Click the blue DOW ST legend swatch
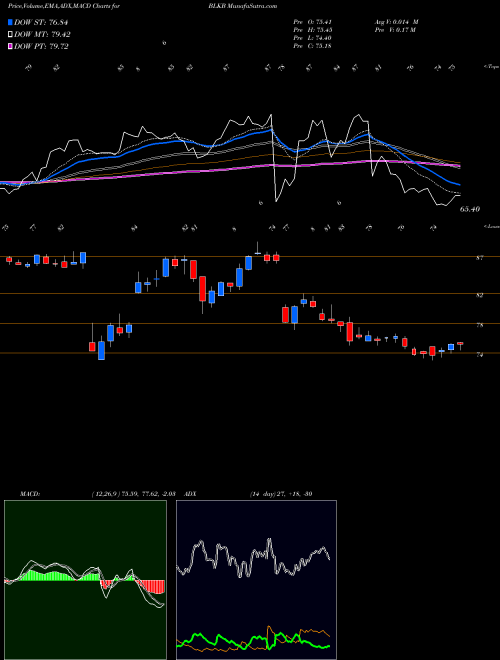The width and height of the screenshot is (500, 660). click(x=10, y=22)
